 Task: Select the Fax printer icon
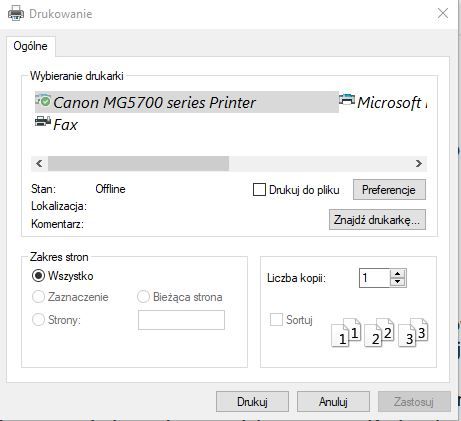(x=43, y=121)
